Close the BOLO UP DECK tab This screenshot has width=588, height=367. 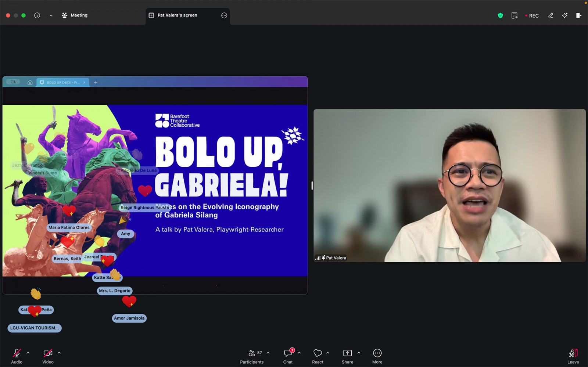85,83
